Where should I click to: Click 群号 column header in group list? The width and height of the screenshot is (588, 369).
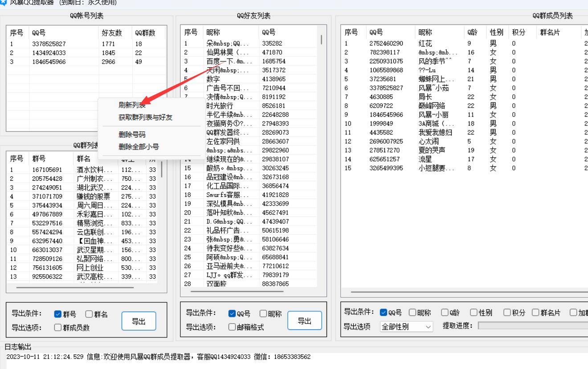point(52,159)
